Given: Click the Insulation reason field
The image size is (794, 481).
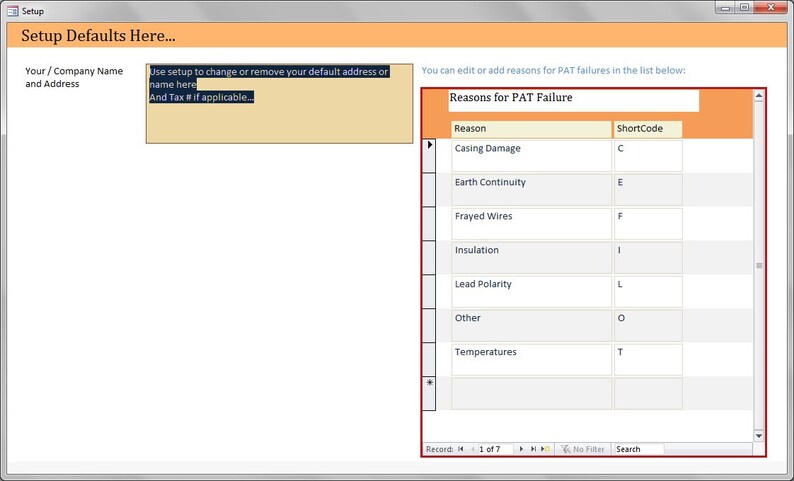Looking at the screenshot, I should click(x=531, y=258).
